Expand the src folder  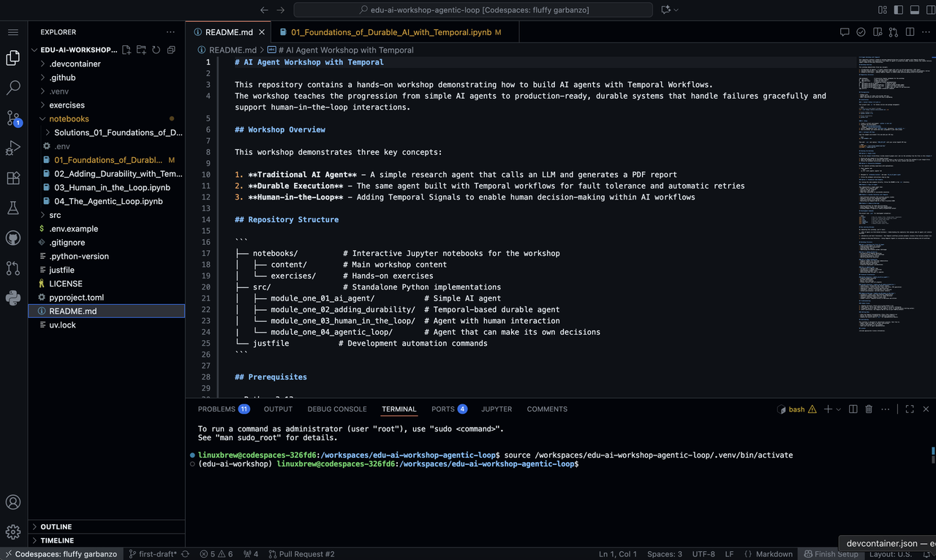tap(107, 215)
